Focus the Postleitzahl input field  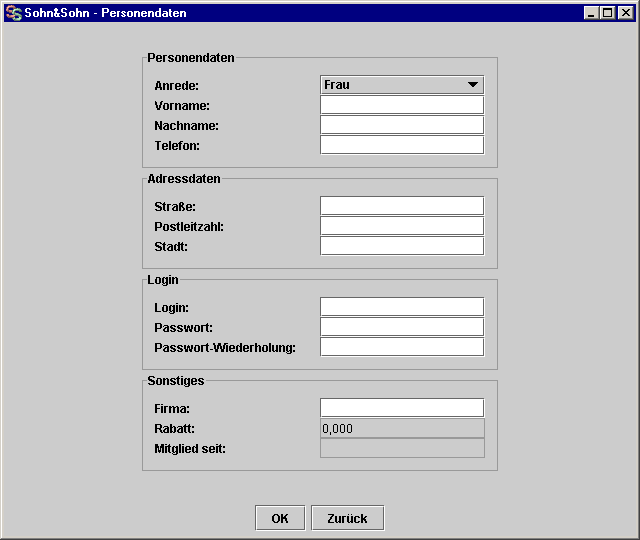coord(402,226)
